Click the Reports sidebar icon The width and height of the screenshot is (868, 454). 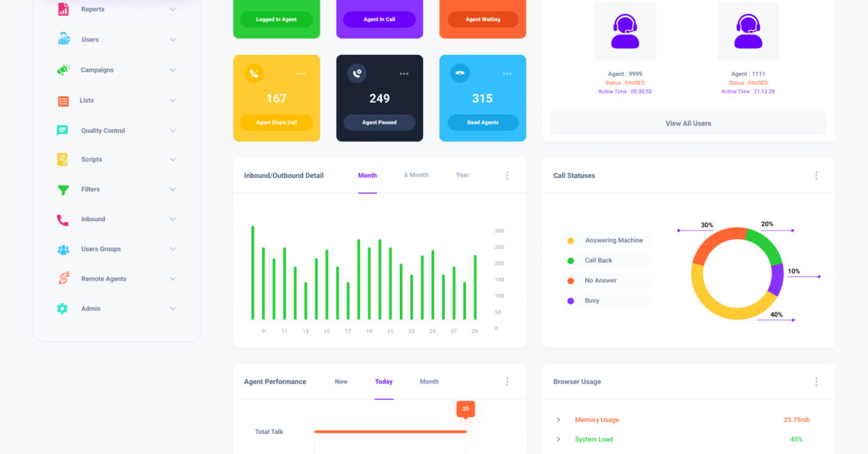coord(64,9)
